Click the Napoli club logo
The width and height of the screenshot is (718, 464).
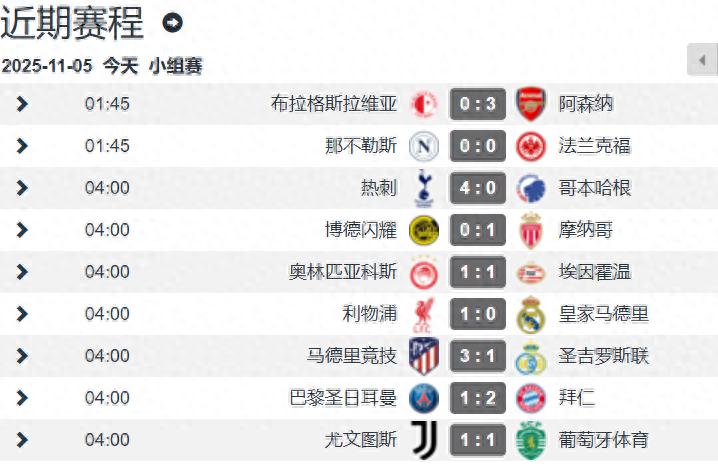point(424,146)
